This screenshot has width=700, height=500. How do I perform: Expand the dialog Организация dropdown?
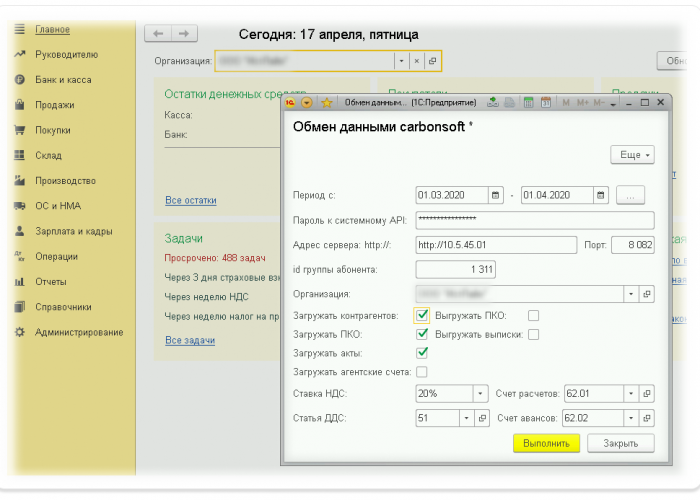(631, 294)
